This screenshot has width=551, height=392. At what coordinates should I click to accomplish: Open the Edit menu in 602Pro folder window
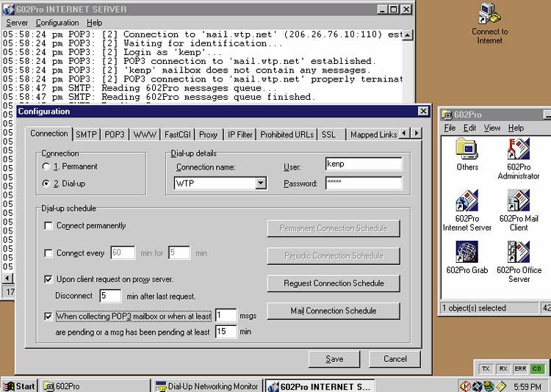coord(469,128)
